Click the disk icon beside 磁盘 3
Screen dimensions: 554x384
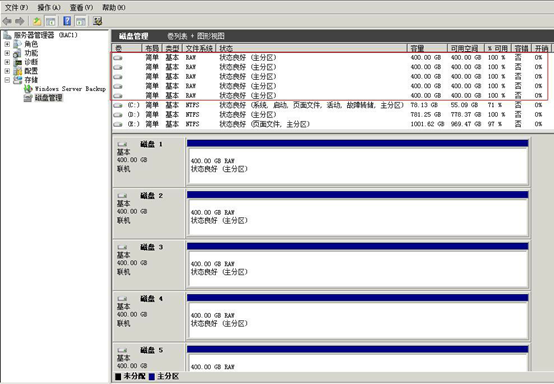(x=122, y=247)
